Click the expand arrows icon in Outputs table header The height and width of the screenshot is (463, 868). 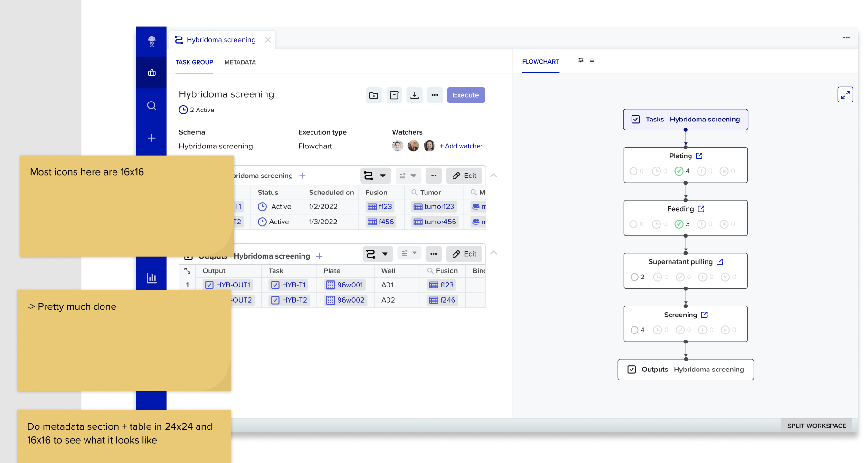(188, 271)
